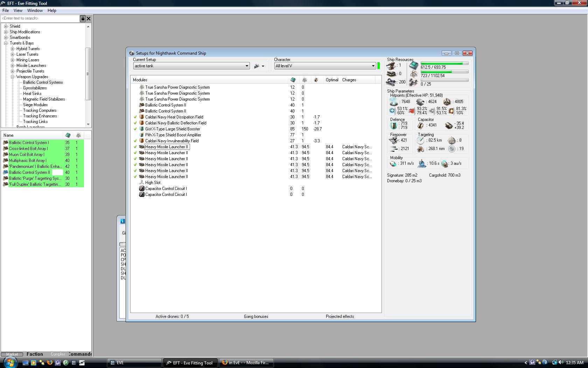
Task: Toggle the third Heavy Missile Launcher II checkmark
Action: pyautogui.click(x=135, y=159)
